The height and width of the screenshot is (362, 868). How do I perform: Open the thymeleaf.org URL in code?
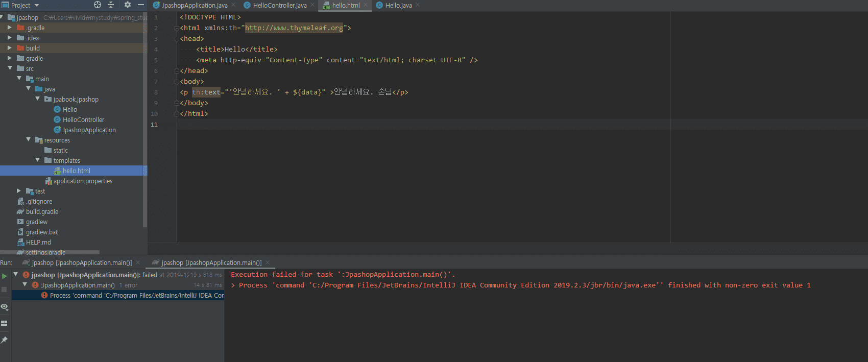pyautogui.click(x=294, y=28)
